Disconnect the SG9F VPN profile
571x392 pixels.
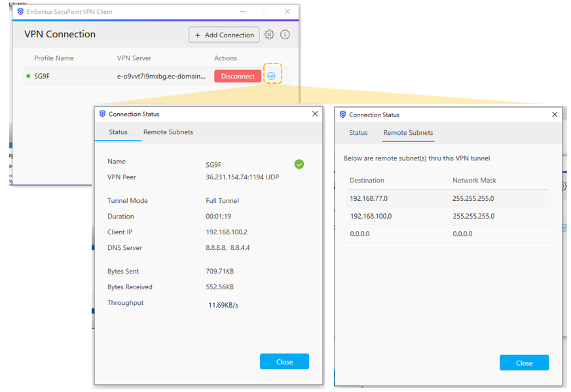coord(237,76)
